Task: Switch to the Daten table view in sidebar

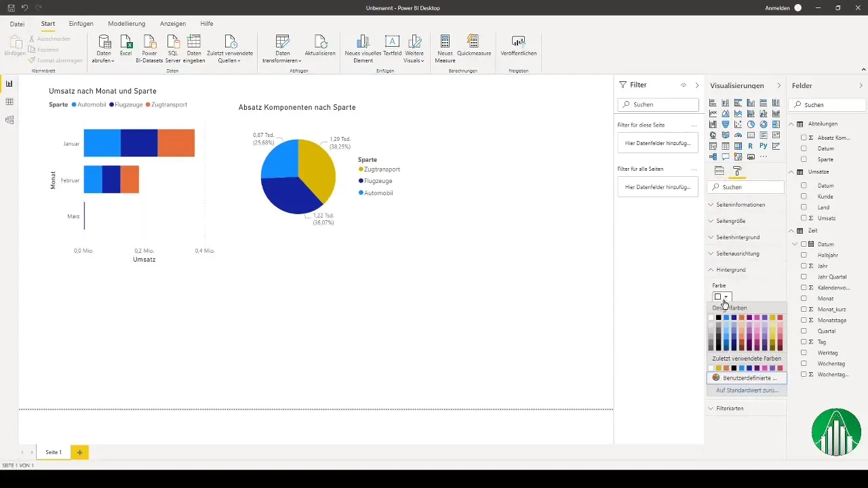Action: point(9,102)
